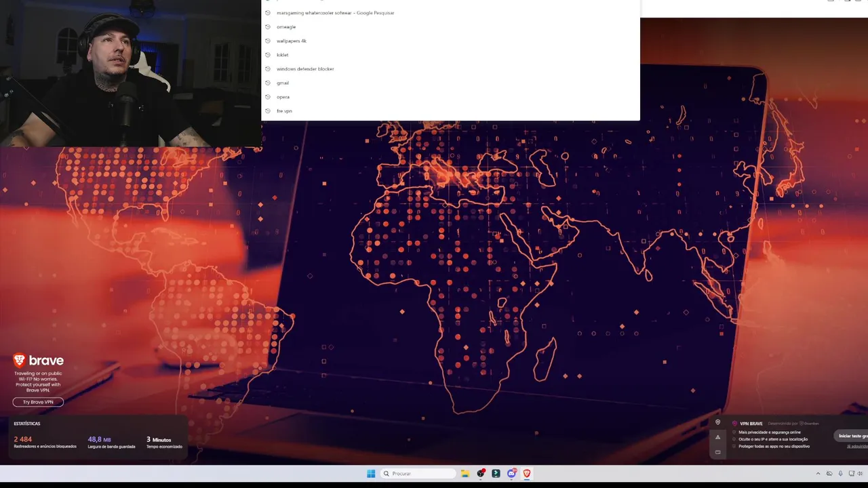868x488 pixels.
Task: Choose the marsgaming whatercooler sofwear suggestion
Action: click(450, 13)
